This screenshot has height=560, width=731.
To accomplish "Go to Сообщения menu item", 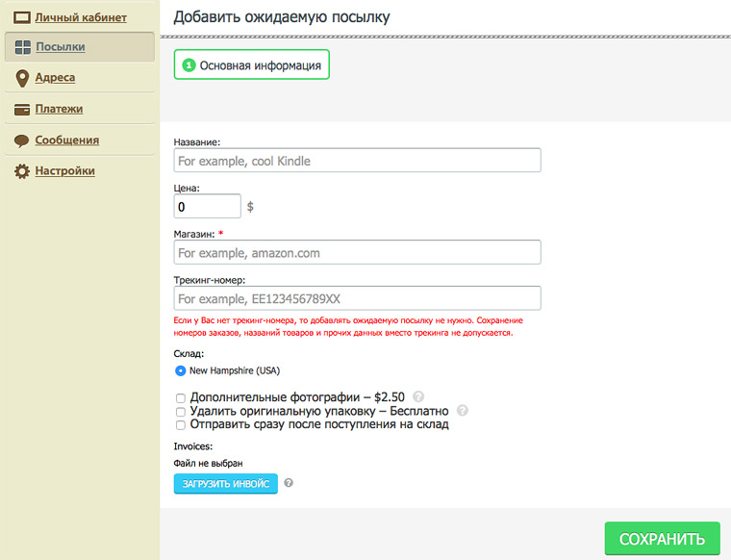I will pyautogui.click(x=66, y=140).
